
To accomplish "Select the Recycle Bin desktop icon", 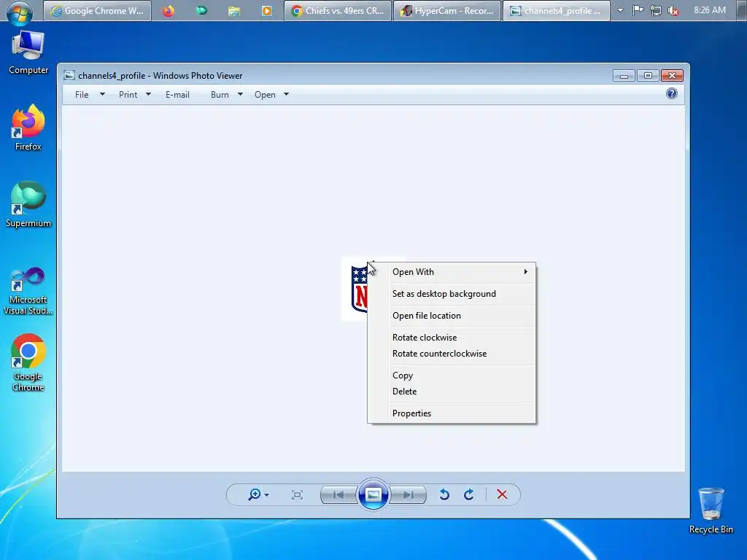I will click(x=711, y=510).
